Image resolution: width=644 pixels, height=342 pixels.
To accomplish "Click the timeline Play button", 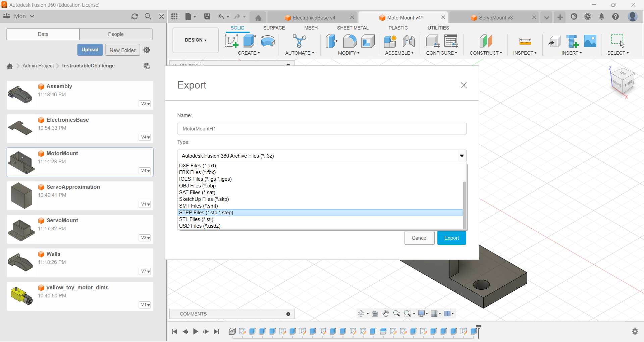I will tap(196, 332).
